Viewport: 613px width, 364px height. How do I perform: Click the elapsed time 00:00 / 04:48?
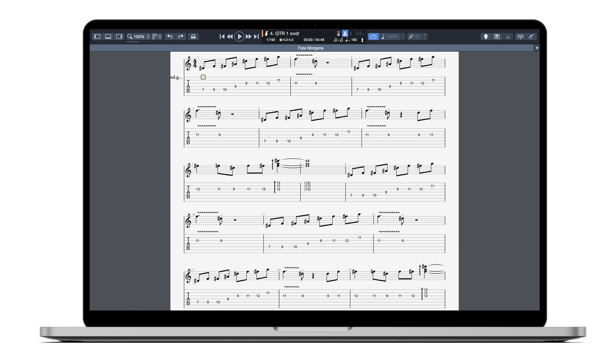click(314, 40)
